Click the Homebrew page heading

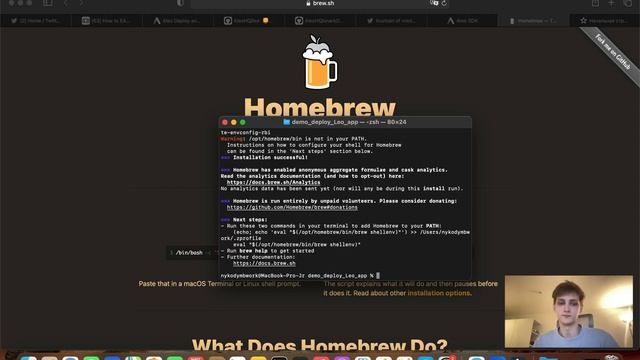(320, 107)
